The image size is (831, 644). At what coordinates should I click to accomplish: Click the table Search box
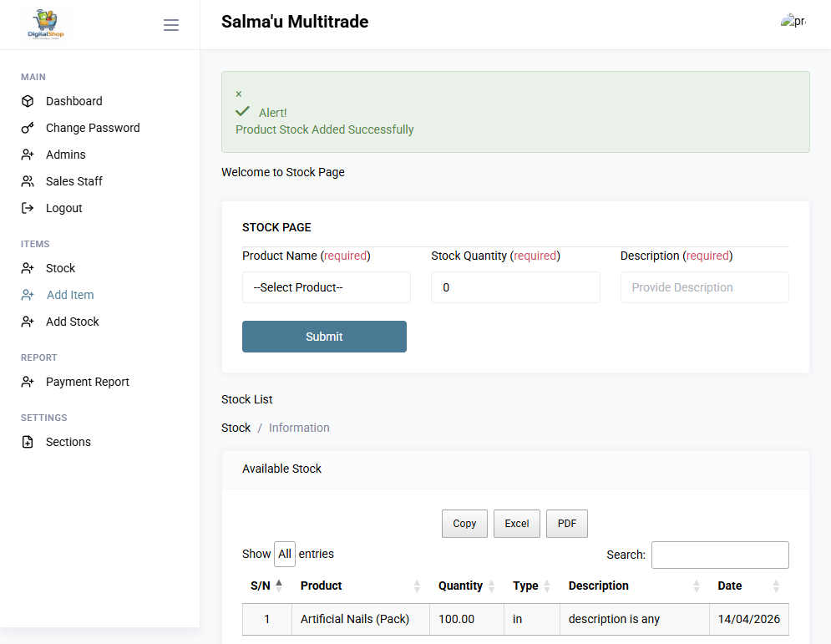point(720,555)
